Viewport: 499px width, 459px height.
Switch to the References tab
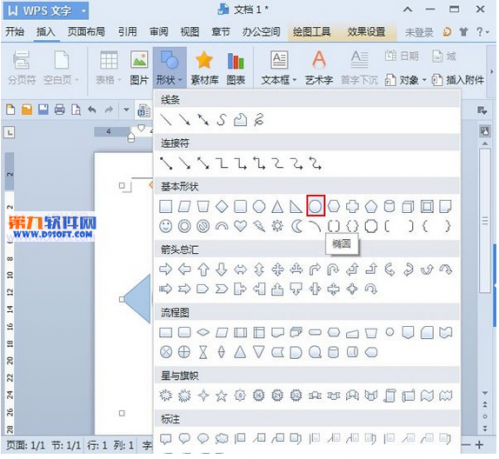pyautogui.click(x=127, y=32)
